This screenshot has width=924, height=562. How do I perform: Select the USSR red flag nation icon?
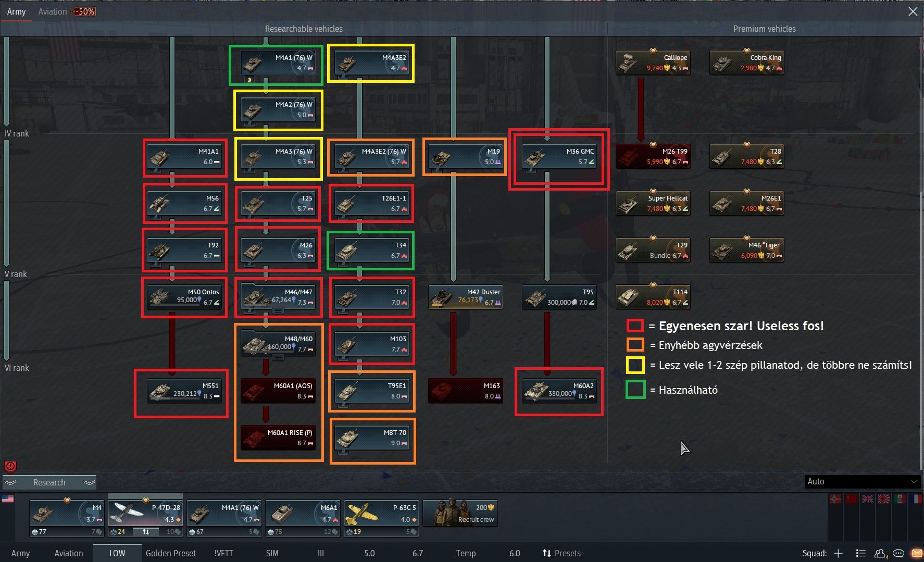tap(852, 498)
